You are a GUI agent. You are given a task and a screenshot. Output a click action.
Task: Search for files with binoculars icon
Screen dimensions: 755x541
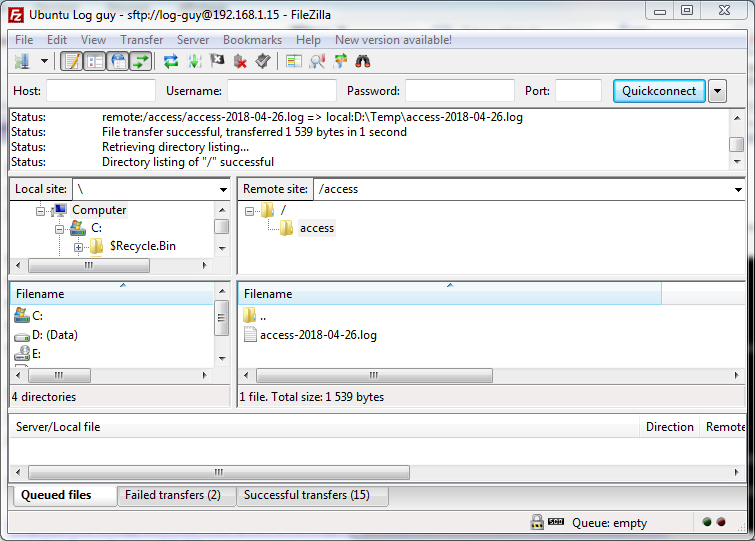point(363,62)
